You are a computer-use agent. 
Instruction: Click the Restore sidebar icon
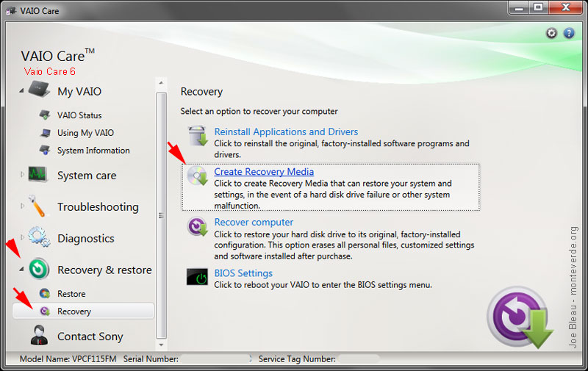tap(45, 293)
